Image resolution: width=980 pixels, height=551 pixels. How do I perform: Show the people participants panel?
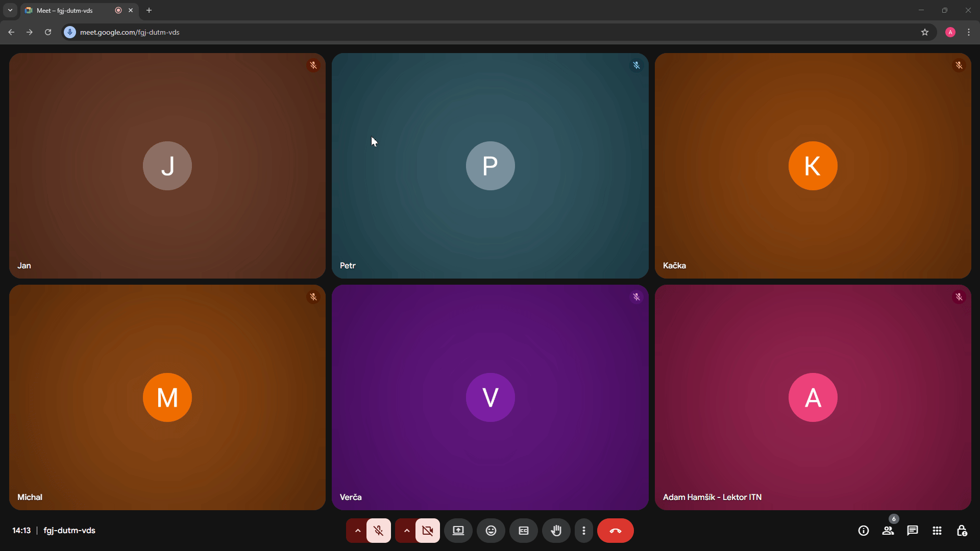click(x=888, y=531)
